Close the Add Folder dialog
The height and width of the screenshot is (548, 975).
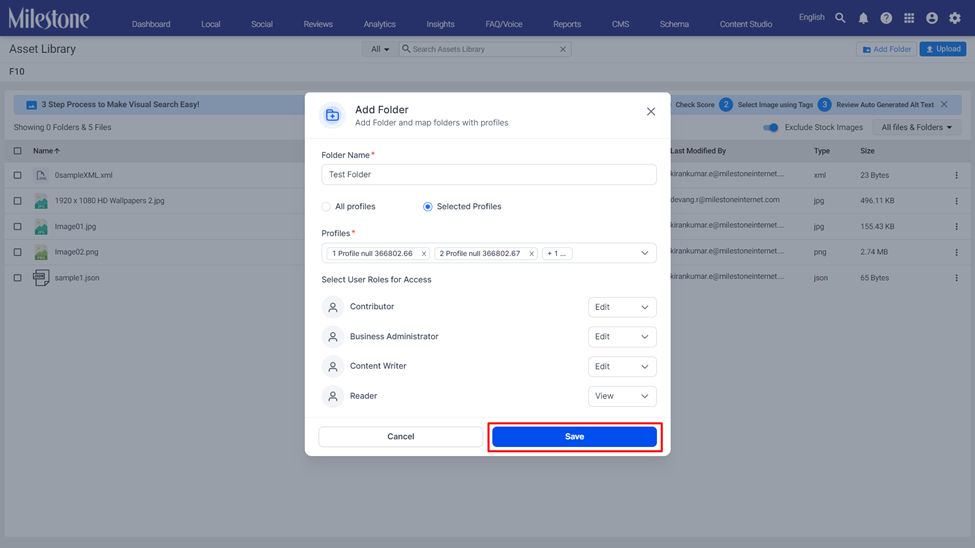pyautogui.click(x=650, y=111)
